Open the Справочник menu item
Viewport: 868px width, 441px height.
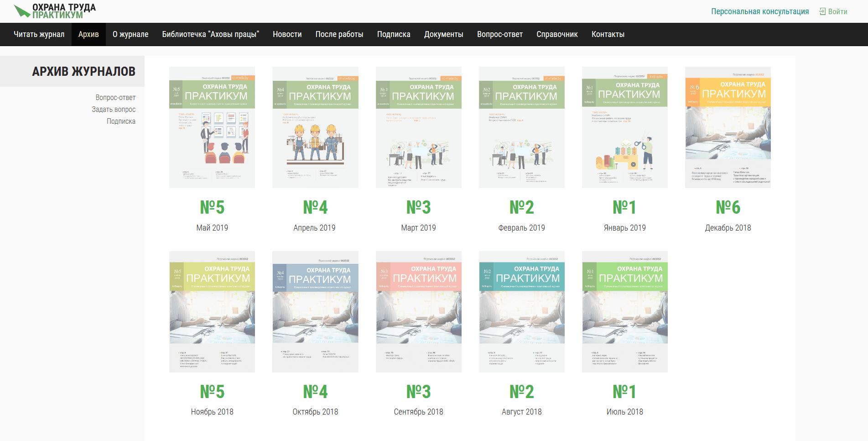point(557,34)
